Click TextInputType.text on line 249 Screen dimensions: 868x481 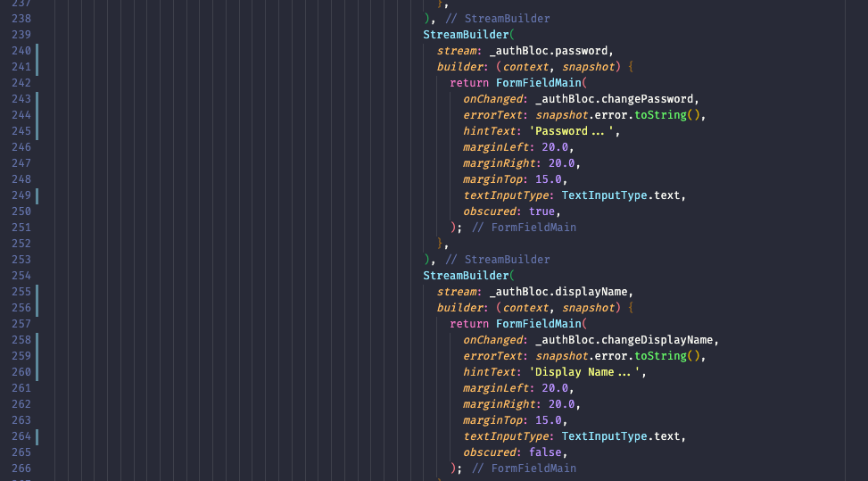pos(621,195)
